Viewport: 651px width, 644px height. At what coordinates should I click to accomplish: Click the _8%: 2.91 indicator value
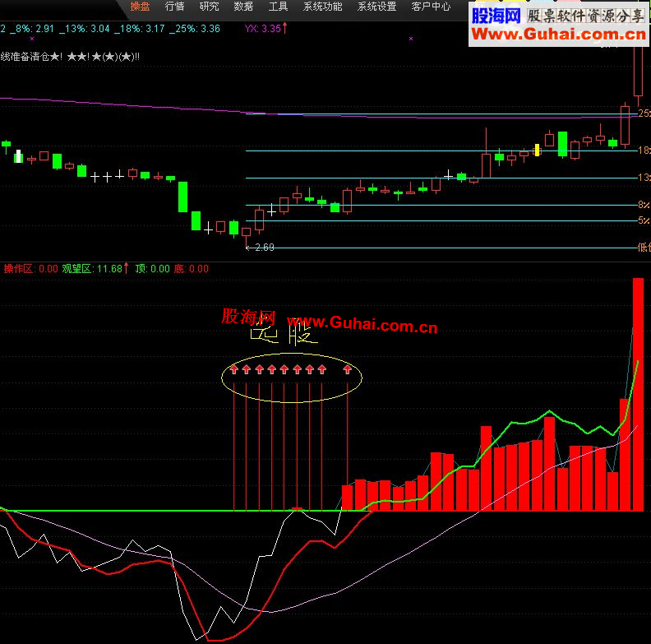(32, 29)
